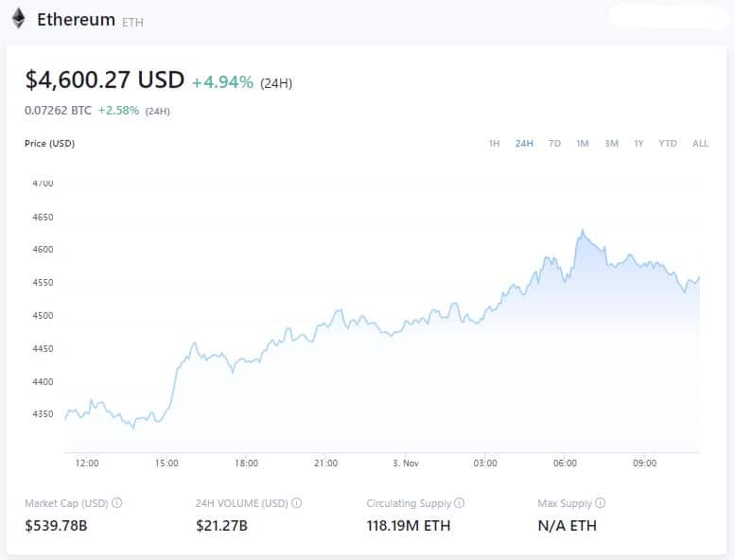Select the 24H chart range

click(524, 144)
